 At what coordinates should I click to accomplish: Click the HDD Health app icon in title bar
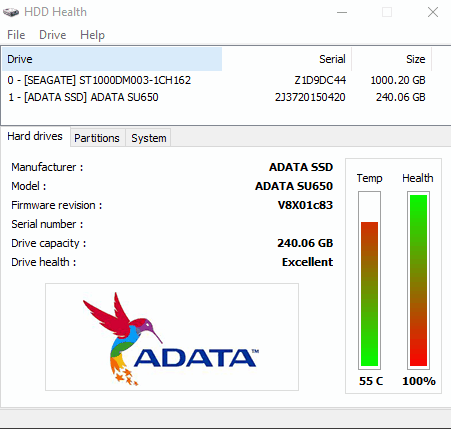pos(11,12)
